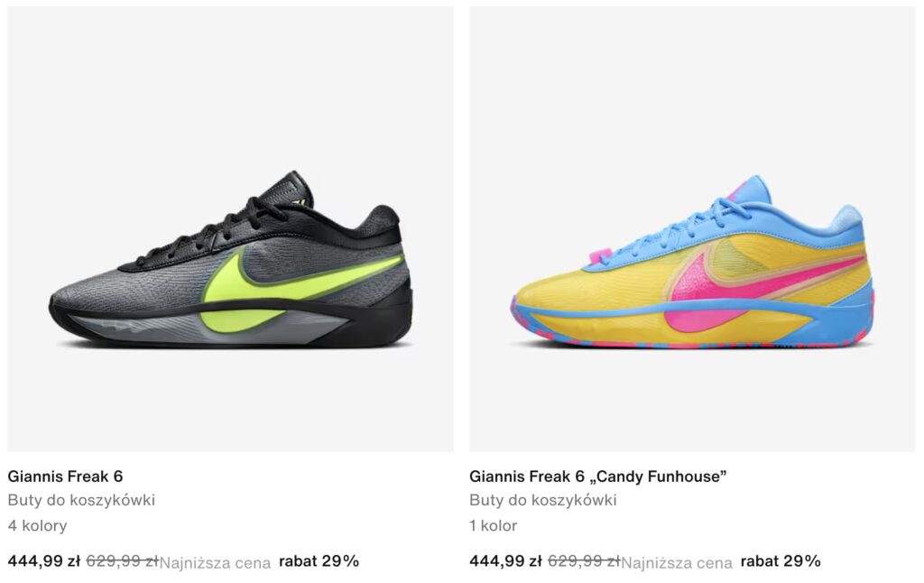Click the Giannis Freak 6 product title
The height and width of the screenshot is (583, 924).
[x=65, y=477]
